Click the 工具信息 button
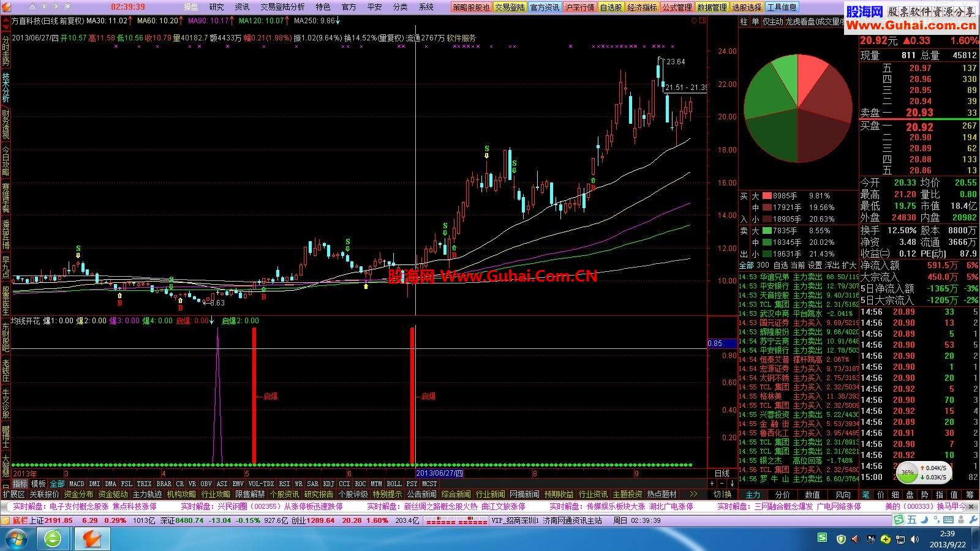Image resolution: width=980 pixels, height=551 pixels. click(x=782, y=7)
